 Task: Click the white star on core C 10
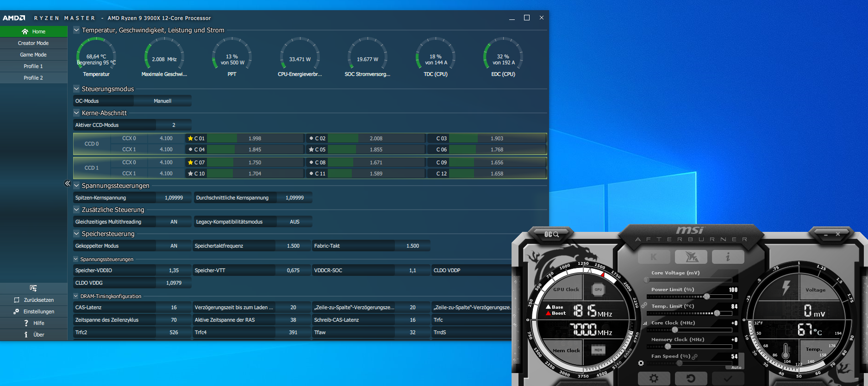tap(190, 174)
